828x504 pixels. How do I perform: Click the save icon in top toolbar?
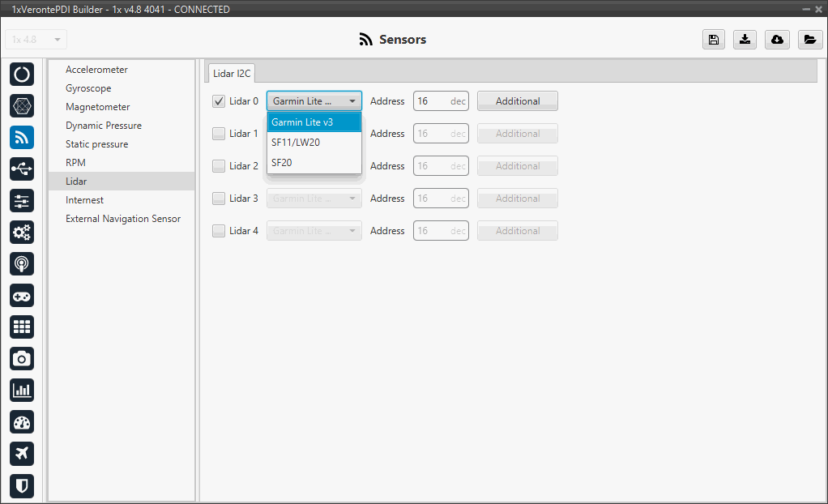click(x=714, y=40)
